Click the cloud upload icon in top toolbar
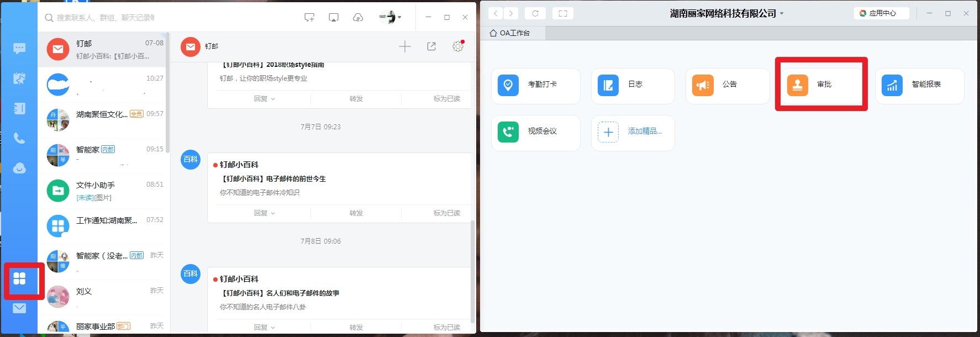 click(358, 18)
